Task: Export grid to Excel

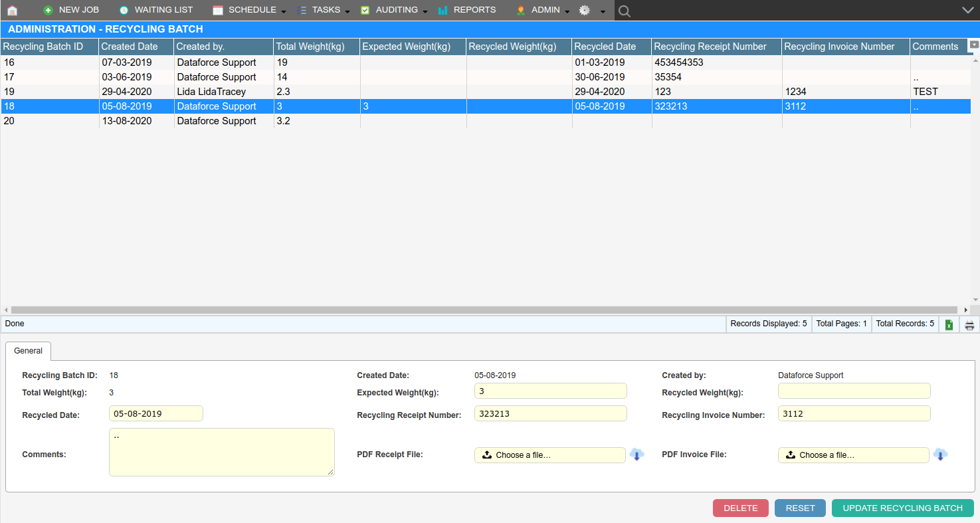Action: coord(949,325)
